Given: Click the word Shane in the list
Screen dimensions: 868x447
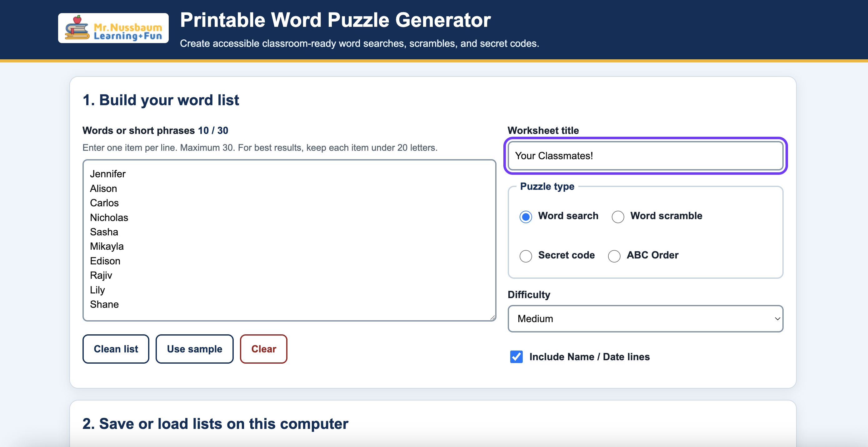Looking at the screenshot, I should tap(104, 304).
